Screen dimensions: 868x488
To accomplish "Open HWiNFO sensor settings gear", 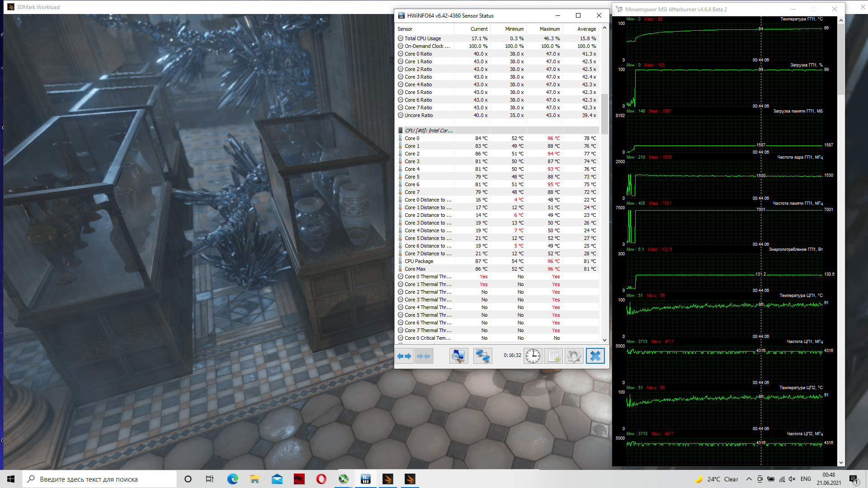I will point(574,356).
